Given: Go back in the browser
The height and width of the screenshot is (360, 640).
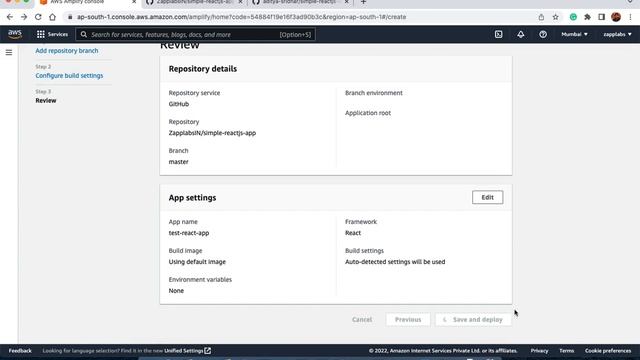Looking at the screenshot, I should (10, 17).
